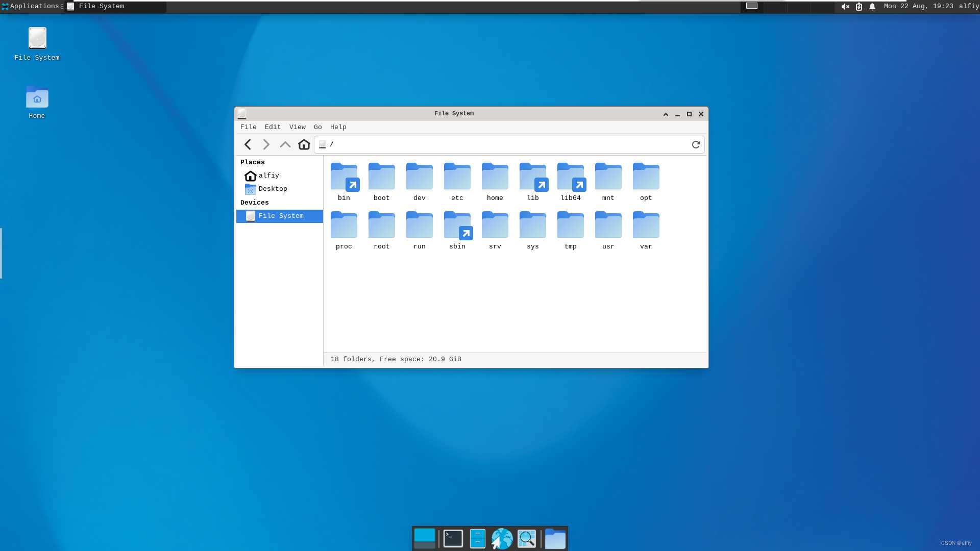This screenshot has width=980, height=551.
Task: Select the etc folder
Action: tap(457, 182)
